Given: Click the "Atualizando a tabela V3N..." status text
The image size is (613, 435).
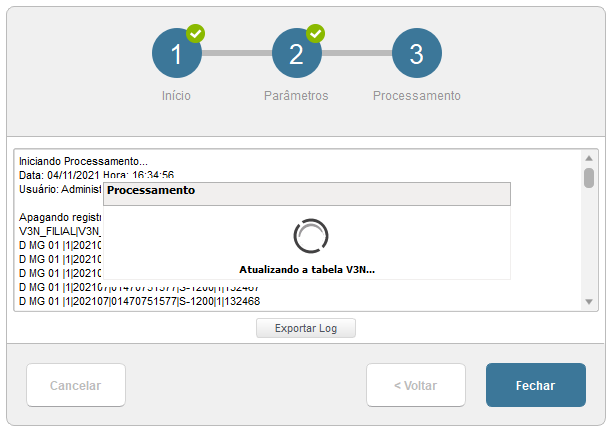Looking at the screenshot, I should (x=306, y=269).
